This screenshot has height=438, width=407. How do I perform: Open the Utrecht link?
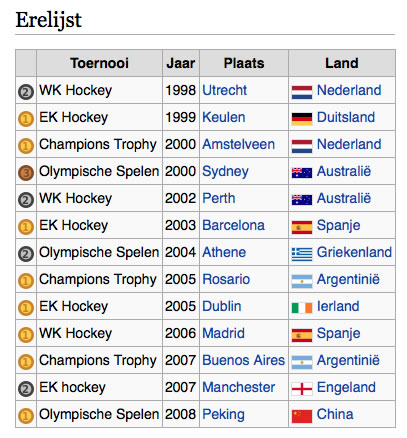pos(224,90)
